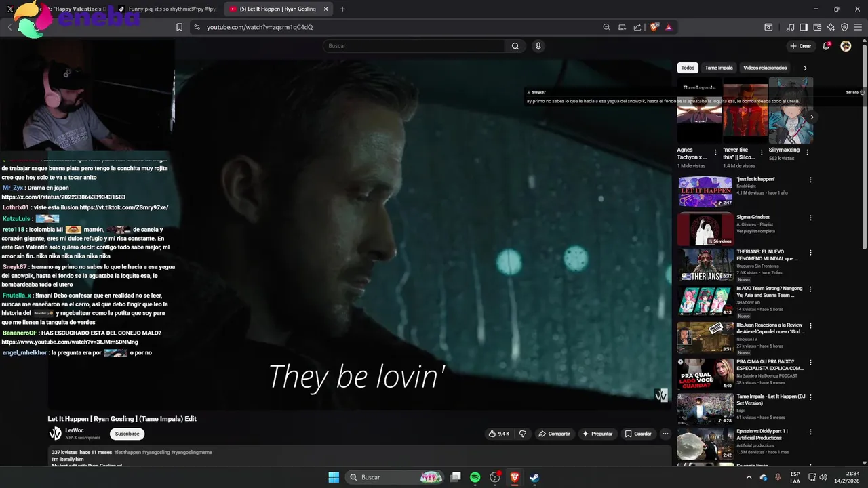
Task: Open the Sillymaxxing short thumbnail
Action: point(791,110)
